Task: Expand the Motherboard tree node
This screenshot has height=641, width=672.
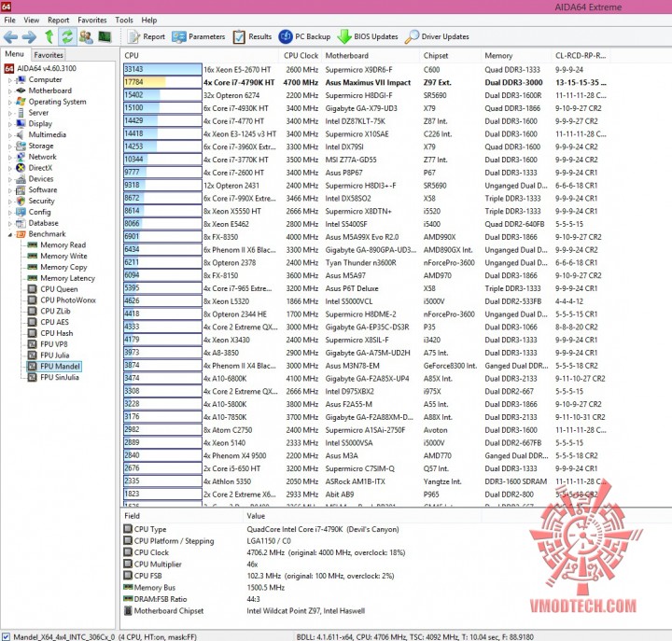Action: click(x=10, y=91)
